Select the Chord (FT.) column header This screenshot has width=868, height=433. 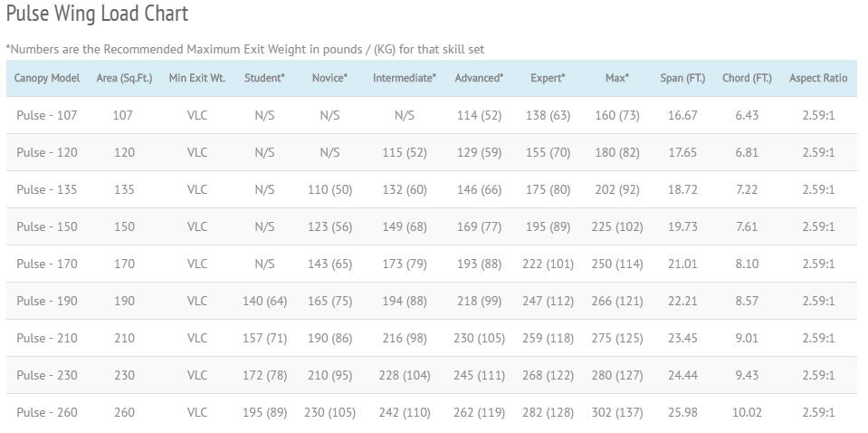point(747,78)
